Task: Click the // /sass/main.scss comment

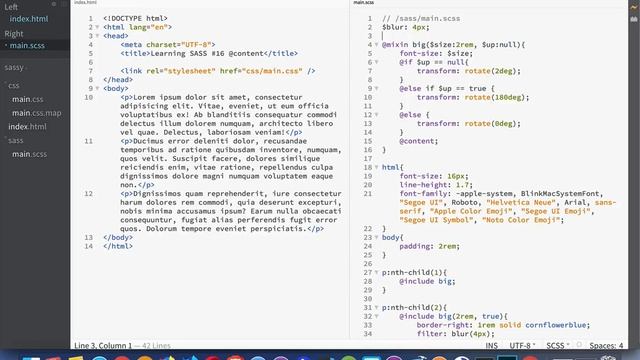Action: (421, 19)
